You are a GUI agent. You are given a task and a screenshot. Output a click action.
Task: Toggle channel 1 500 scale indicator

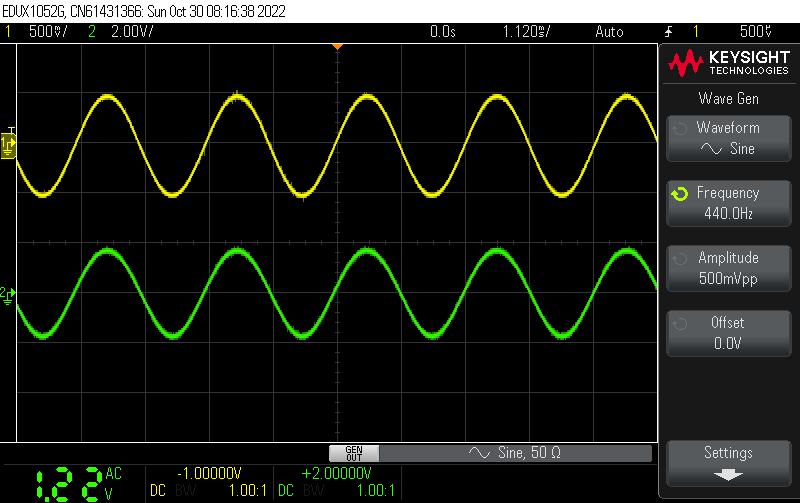coord(40,32)
